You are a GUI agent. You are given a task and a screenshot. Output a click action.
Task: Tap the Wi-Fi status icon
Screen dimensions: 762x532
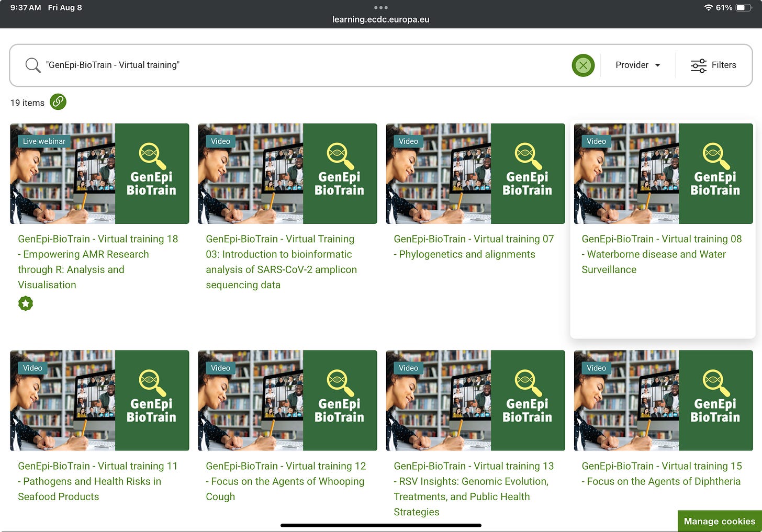coord(709,7)
